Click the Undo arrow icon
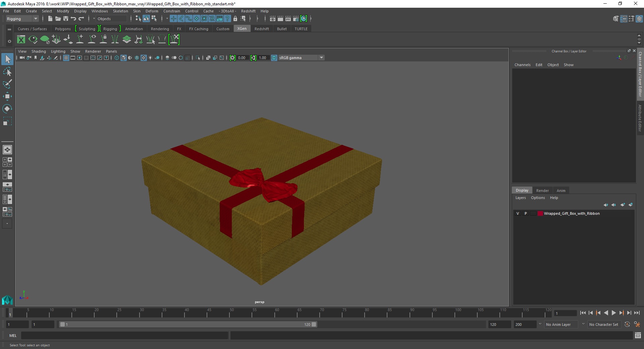Image resolution: width=644 pixels, height=349 pixels. [73, 19]
